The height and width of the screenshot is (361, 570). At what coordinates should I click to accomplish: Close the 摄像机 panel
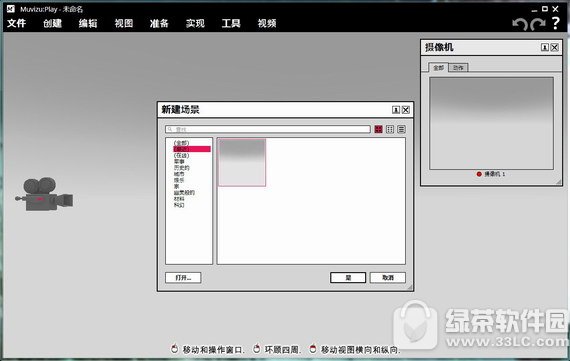coord(554,47)
